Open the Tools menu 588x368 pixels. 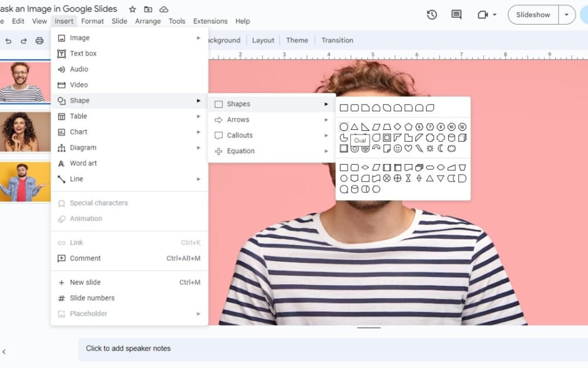[176, 21]
